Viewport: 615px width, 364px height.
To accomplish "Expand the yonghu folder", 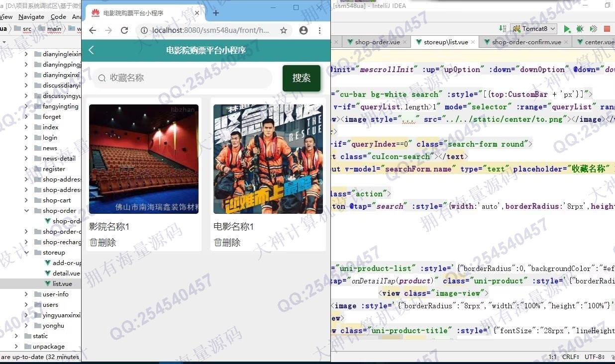I will tap(26, 325).
